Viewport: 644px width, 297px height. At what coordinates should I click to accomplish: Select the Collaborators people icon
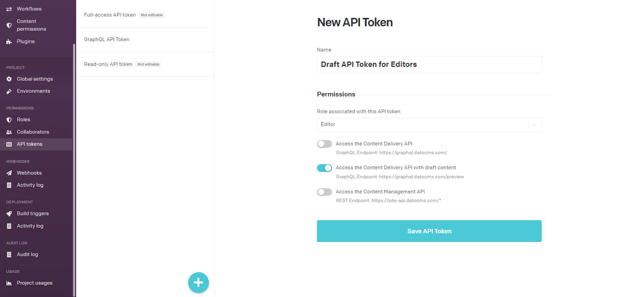(9, 132)
